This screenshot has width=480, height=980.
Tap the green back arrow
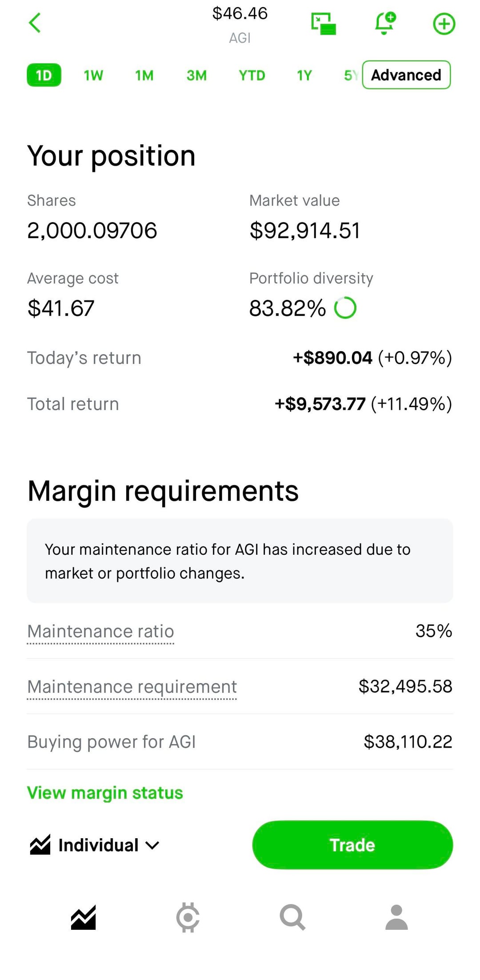(x=35, y=23)
